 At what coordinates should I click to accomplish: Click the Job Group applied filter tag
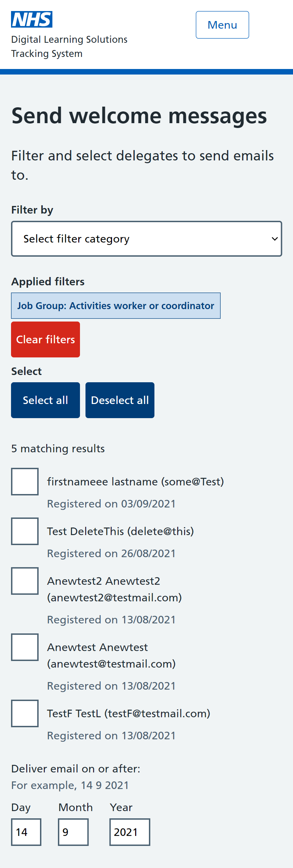pyautogui.click(x=116, y=306)
